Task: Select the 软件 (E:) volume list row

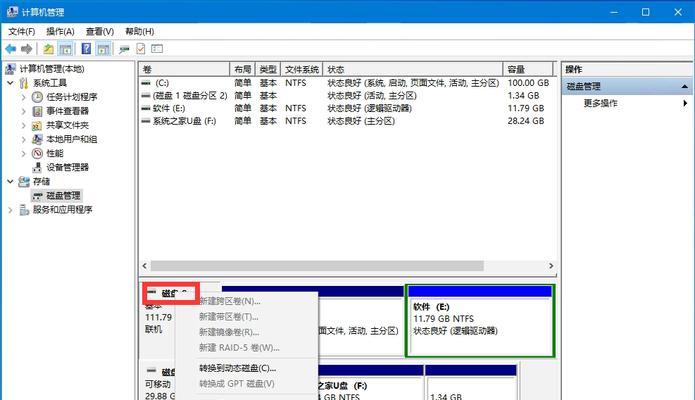Action: pos(347,108)
